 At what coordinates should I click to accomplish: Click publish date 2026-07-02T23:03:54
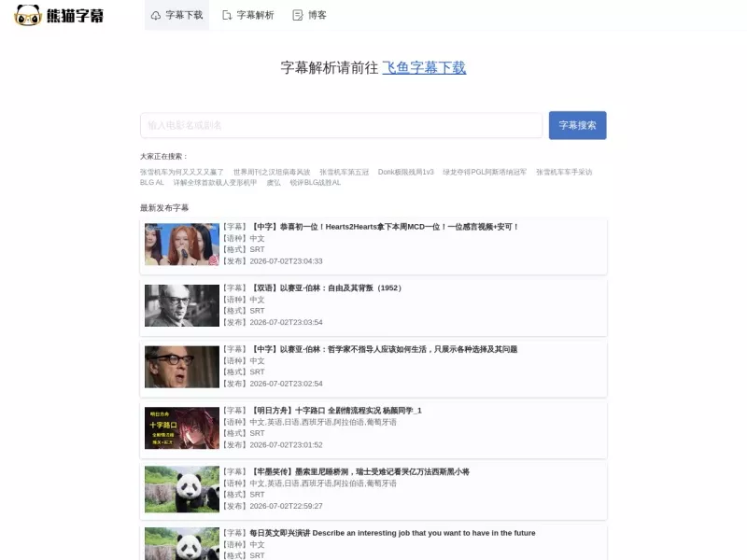(x=287, y=322)
